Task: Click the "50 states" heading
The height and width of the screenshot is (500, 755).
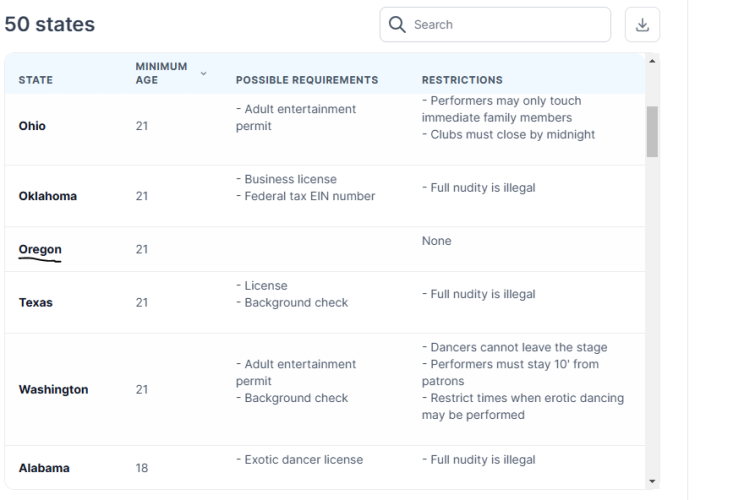Action: (50, 24)
